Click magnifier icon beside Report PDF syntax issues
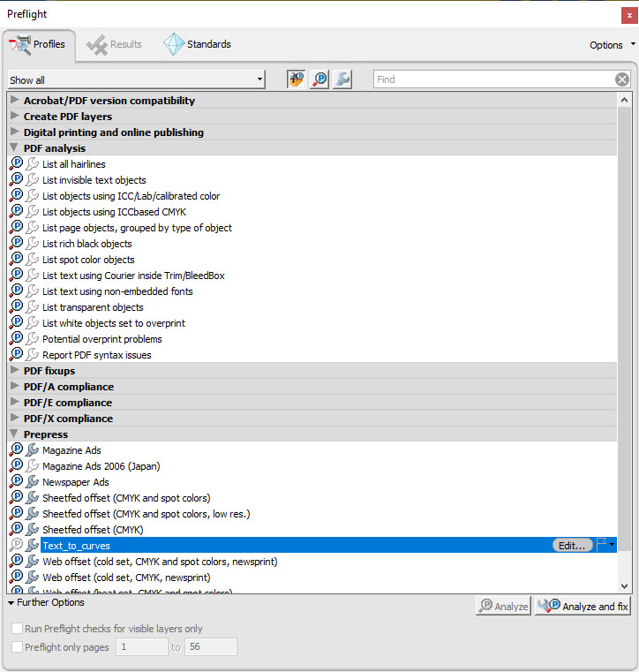The image size is (639, 672). 16,355
